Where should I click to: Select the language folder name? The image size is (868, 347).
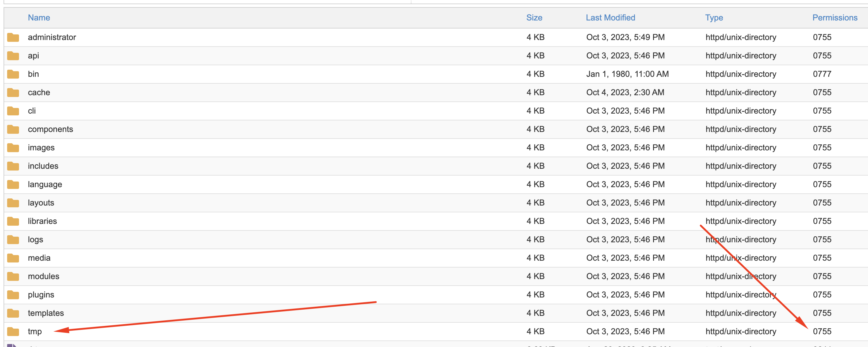tap(45, 184)
